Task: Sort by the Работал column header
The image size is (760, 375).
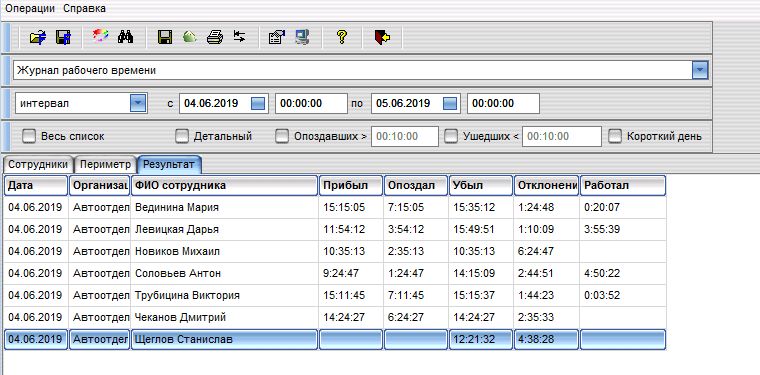Action: (x=623, y=186)
